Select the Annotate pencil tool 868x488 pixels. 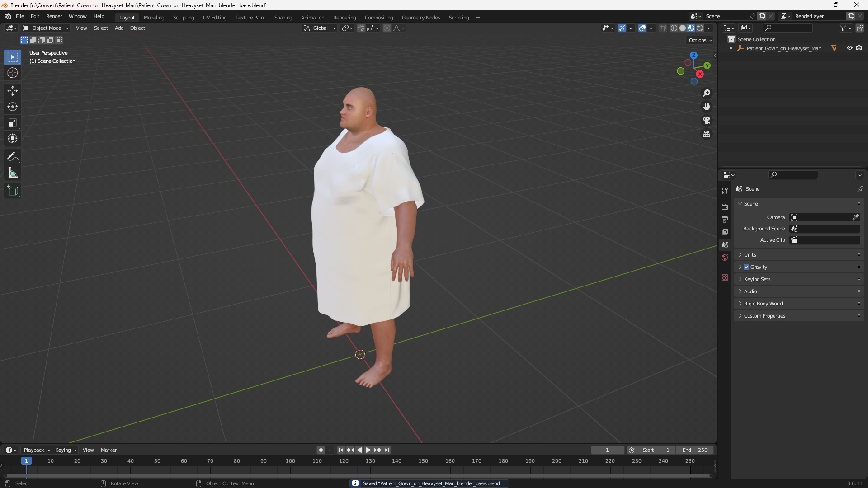coord(13,157)
